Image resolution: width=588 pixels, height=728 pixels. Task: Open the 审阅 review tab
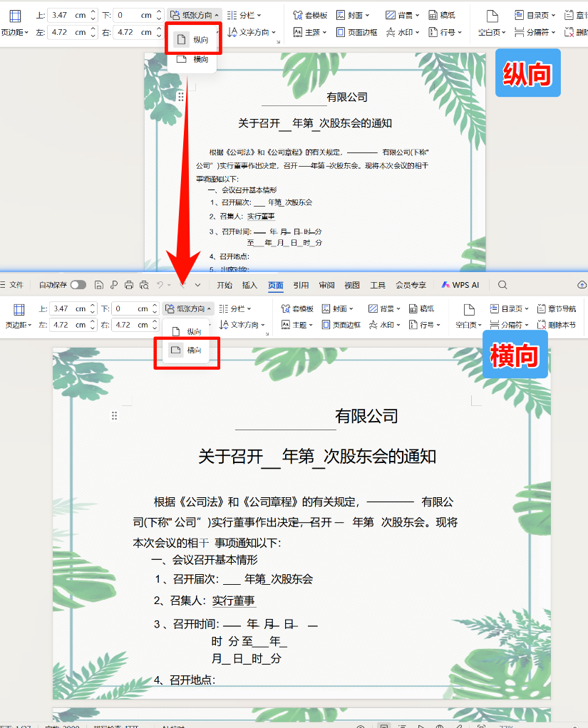coord(328,285)
